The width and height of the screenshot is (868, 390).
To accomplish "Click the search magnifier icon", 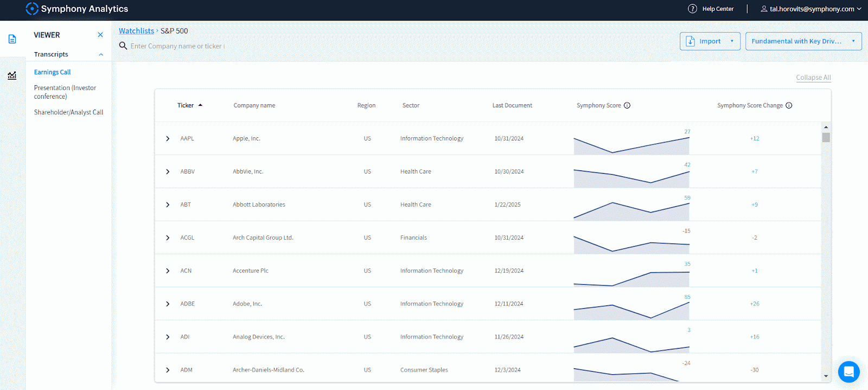I will [123, 46].
